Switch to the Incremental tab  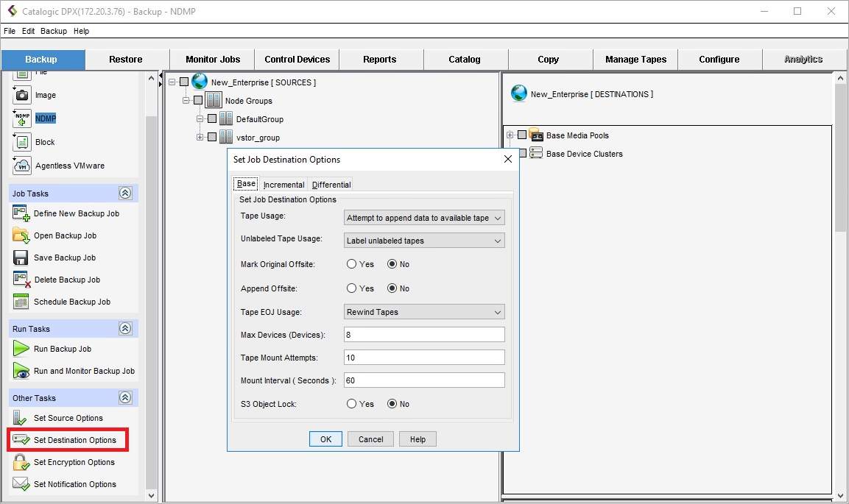pos(283,185)
